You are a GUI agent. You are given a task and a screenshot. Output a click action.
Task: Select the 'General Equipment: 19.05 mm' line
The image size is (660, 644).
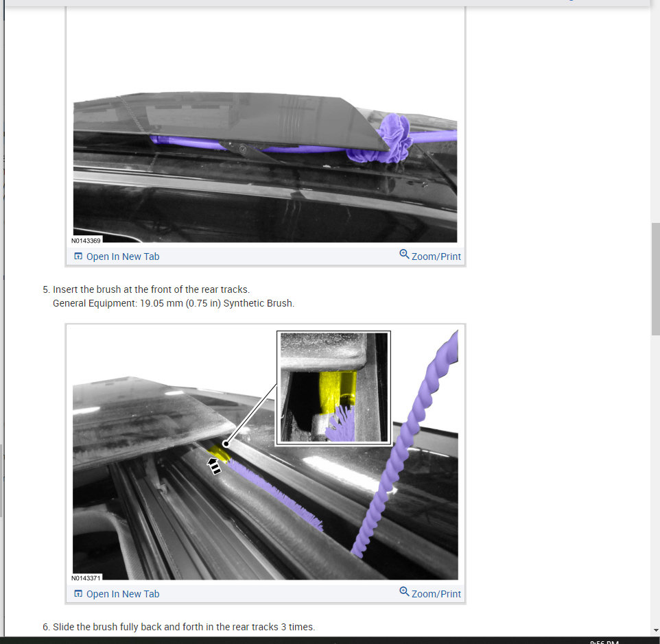pos(174,303)
